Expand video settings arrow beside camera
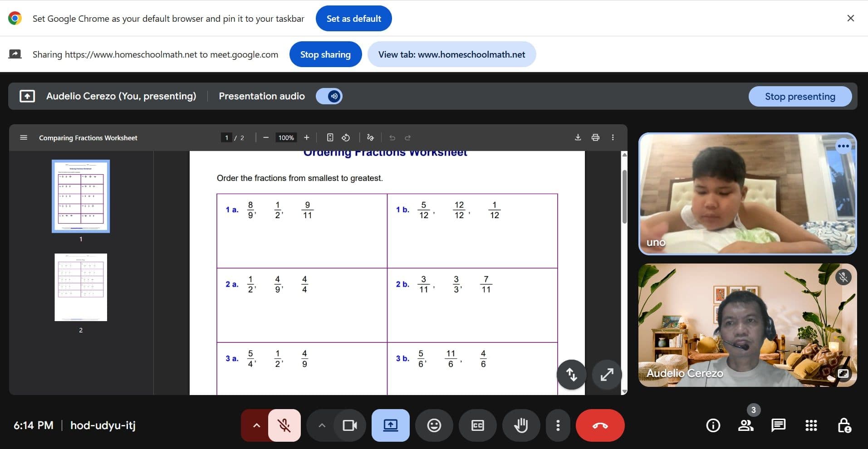The height and width of the screenshot is (449, 868). (x=322, y=425)
